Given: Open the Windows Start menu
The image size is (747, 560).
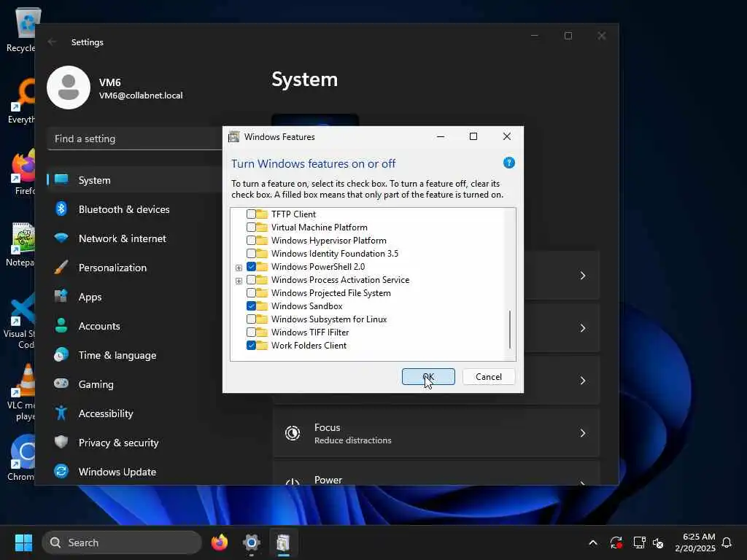Looking at the screenshot, I should pos(23,542).
